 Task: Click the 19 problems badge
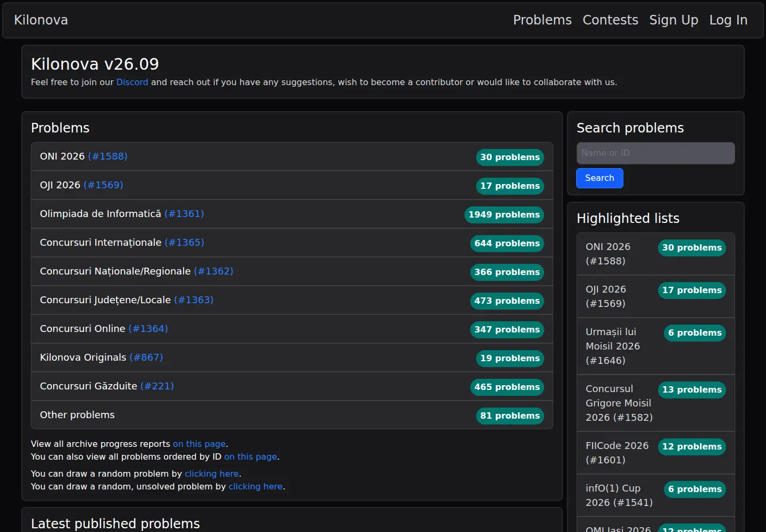[x=510, y=358]
